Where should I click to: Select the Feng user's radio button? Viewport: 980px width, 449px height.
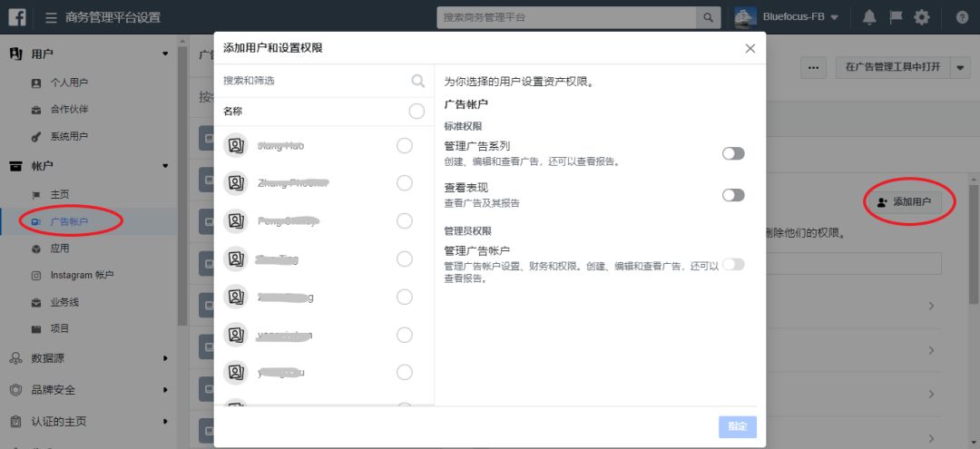pos(405,221)
